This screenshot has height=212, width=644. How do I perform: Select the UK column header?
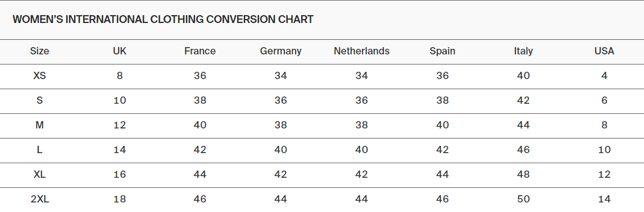120,51
